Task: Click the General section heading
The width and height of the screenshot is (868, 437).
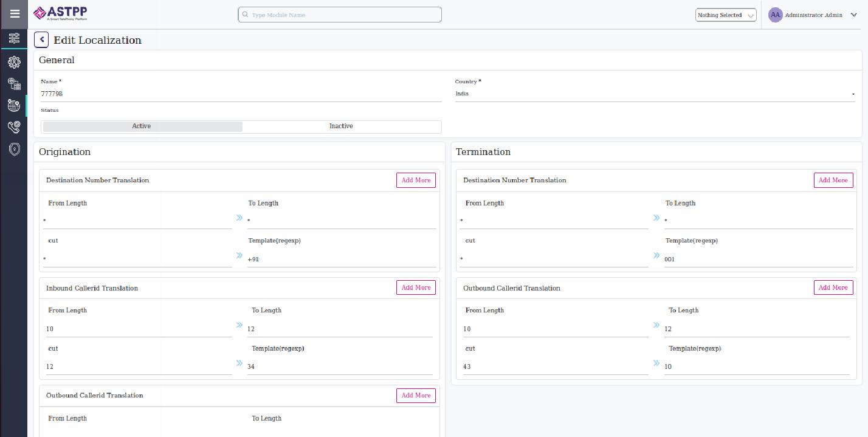Action: (x=57, y=60)
